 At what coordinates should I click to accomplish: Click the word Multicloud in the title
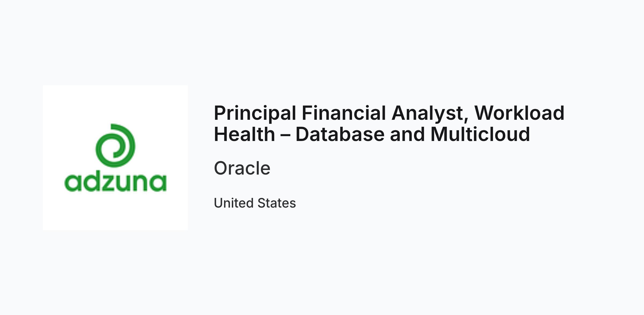pyautogui.click(x=480, y=134)
